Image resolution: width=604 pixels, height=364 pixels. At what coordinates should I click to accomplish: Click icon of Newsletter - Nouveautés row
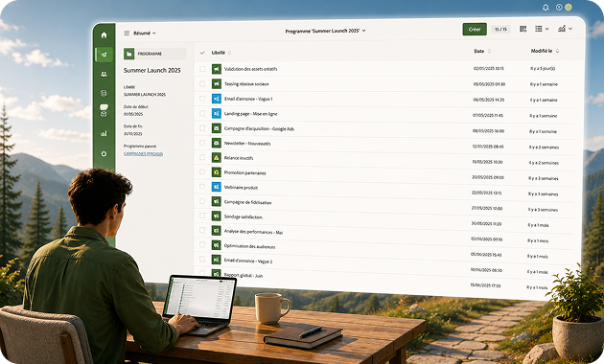pos(217,143)
